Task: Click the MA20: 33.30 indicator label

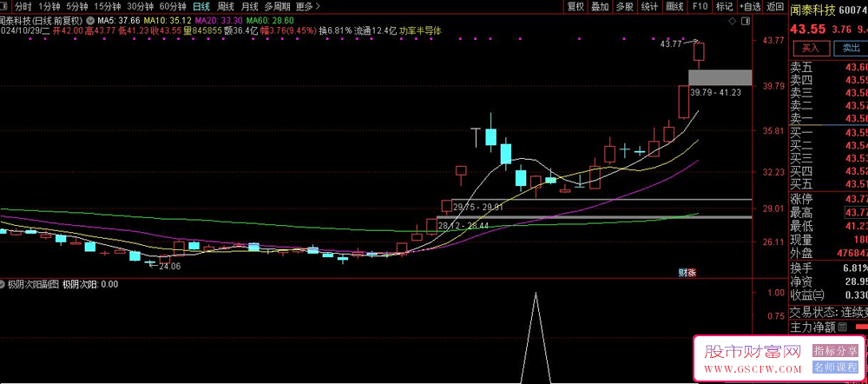Action: (x=217, y=21)
